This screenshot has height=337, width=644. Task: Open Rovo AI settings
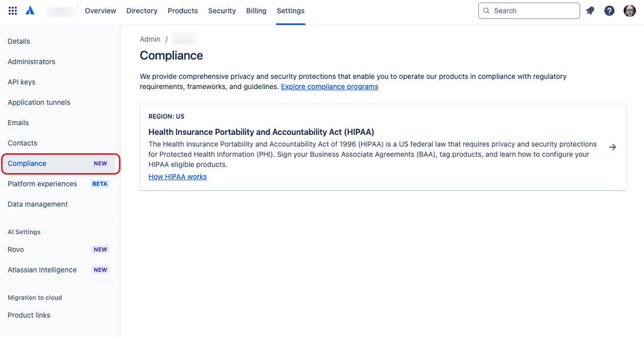[x=15, y=250]
